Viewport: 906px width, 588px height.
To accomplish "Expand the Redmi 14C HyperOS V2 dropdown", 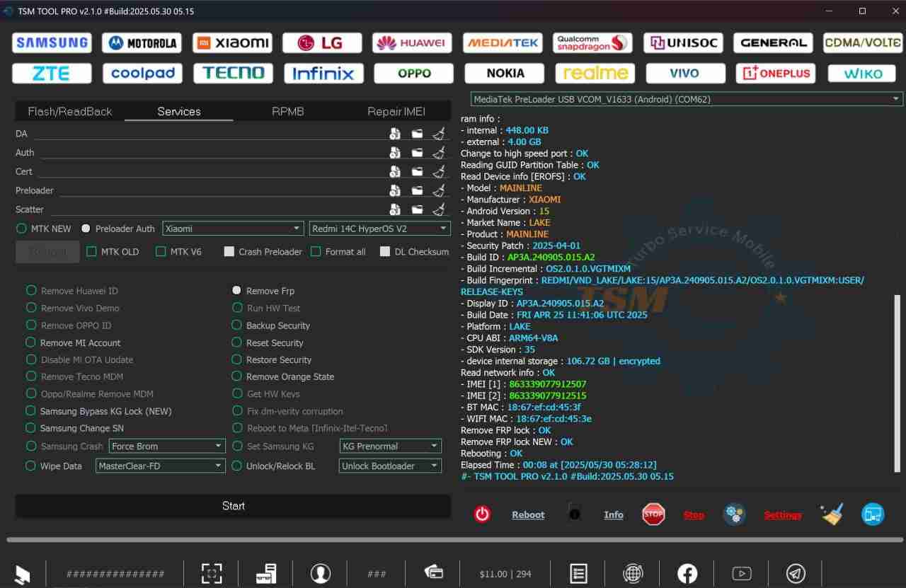I will [x=379, y=229].
